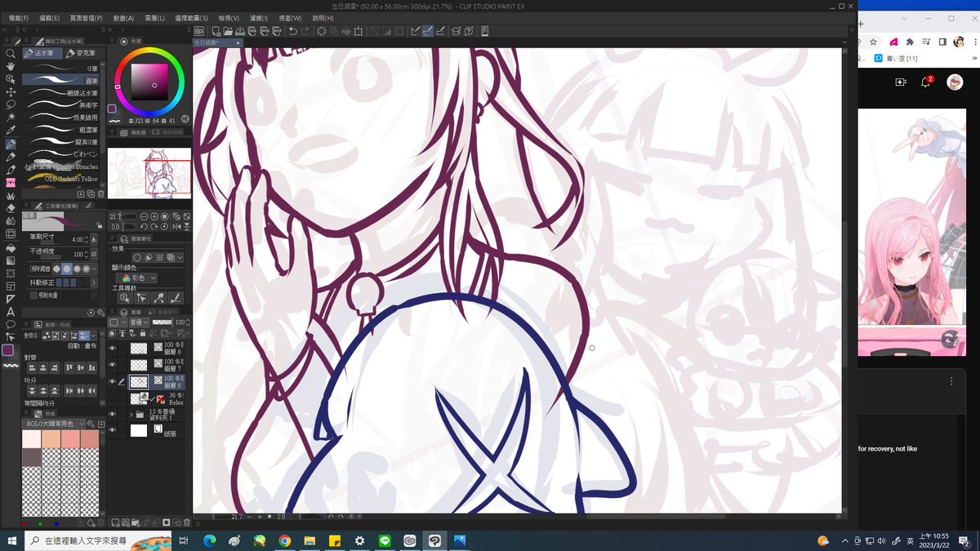The image size is (980, 551).
Task: Open the layer effect options dropdown arrow
Action: click(x=180, y=257)
